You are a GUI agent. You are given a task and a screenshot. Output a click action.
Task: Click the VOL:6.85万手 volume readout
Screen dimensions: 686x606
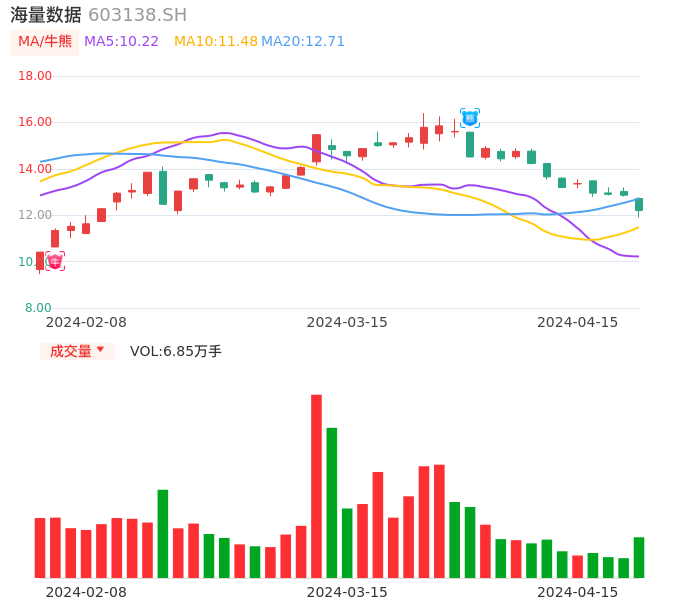pyautogui.click(x=176, y=351)
